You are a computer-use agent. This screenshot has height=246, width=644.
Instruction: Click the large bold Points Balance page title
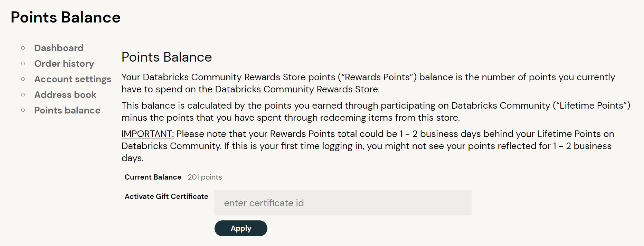[66, 17]
